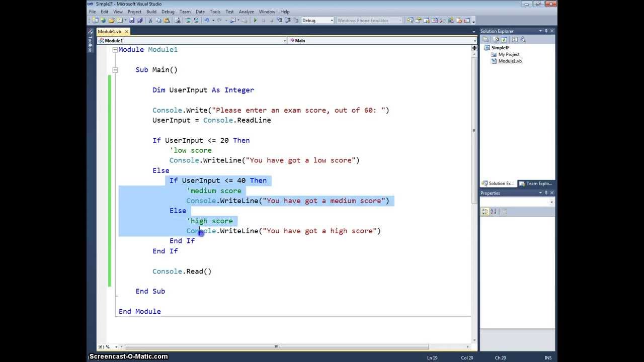This screenshot has height=362, width=644.
Task: Close the Module1.vb tab
Action: (126, 32)
